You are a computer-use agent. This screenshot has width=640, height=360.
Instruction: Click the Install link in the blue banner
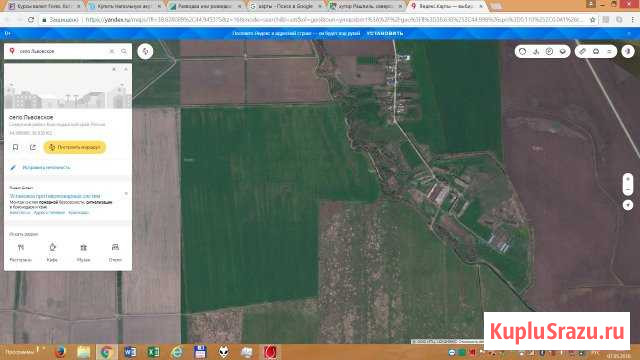(385, 33)
